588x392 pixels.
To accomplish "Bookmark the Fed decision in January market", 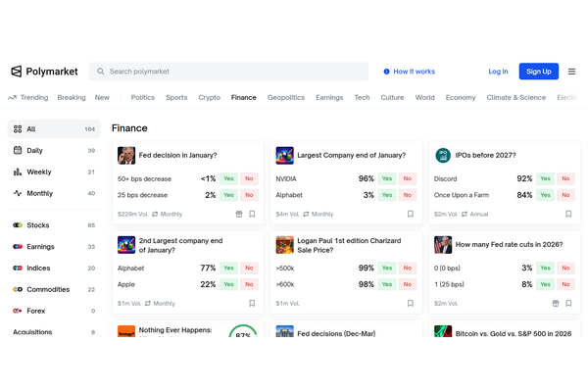I will click(x=252, y=214).
